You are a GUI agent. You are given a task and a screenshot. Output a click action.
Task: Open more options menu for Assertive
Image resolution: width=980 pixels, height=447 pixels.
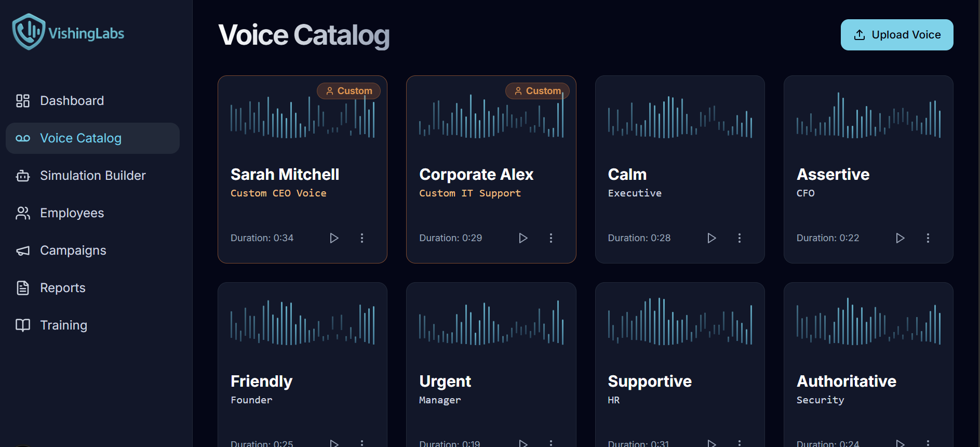[928, 238]
